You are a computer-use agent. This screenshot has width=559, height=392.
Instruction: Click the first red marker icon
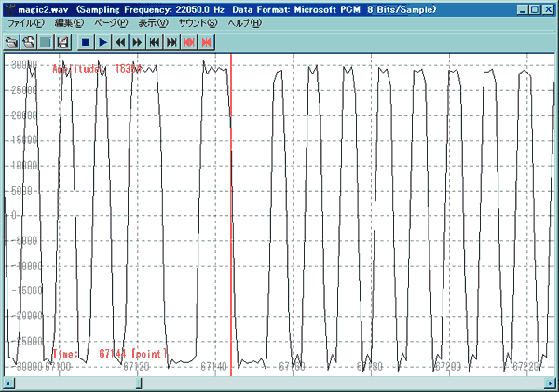point(189,42)
